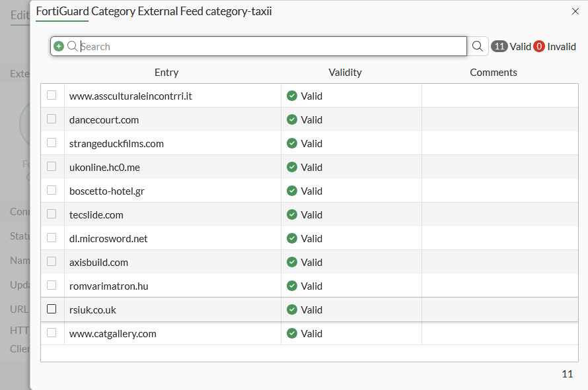Sort by the Entry column header

click(x=166, y=73)
